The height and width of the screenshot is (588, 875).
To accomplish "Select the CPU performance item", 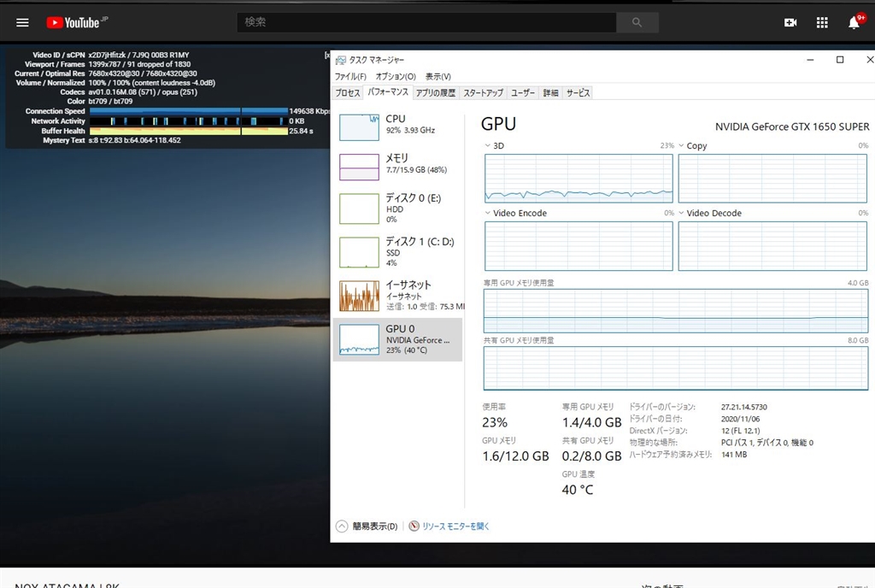I will coord(398,126).
